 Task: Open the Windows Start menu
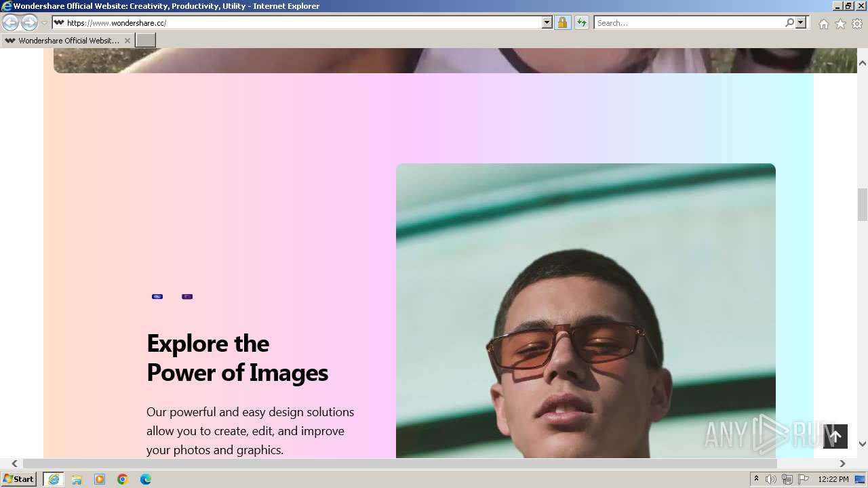tap(19, 479)
